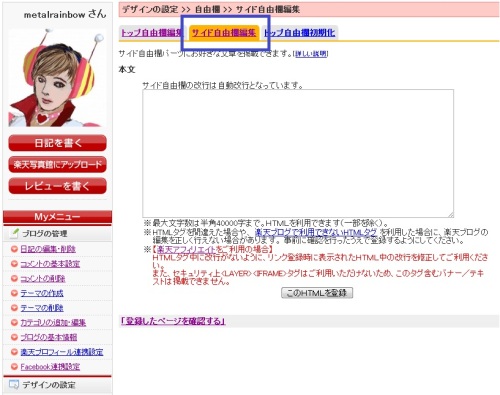The height and width of the screenshot is (395, 500).
Task: Open テーマの作成 link
Action: click(x=42, y=293)
